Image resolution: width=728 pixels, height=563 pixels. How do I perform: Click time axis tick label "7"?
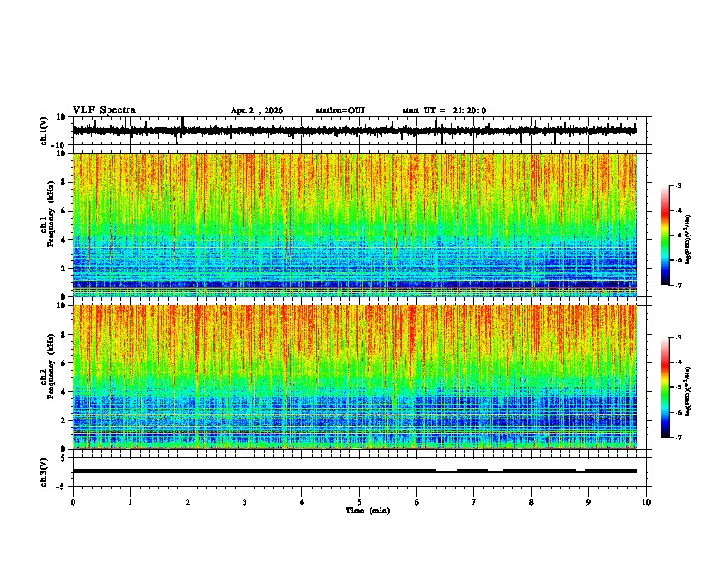(474, 502)
